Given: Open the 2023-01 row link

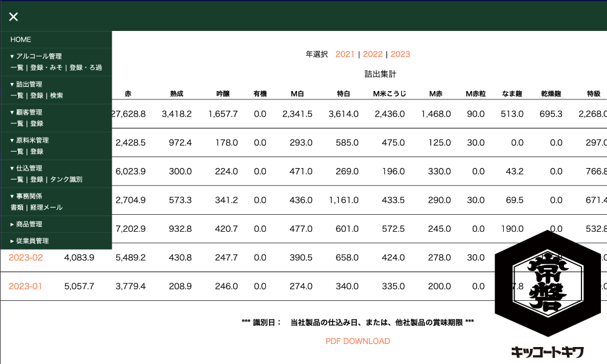Looking at the screenshot, I should [x=25, y=286].
